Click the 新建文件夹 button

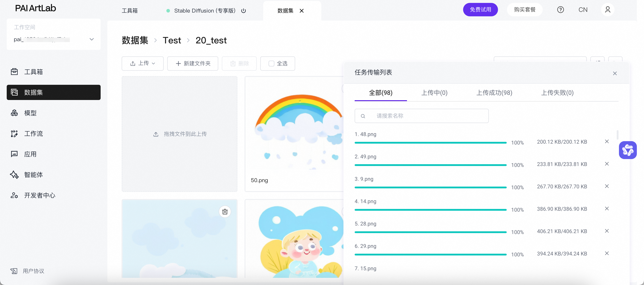coord(193,64)
